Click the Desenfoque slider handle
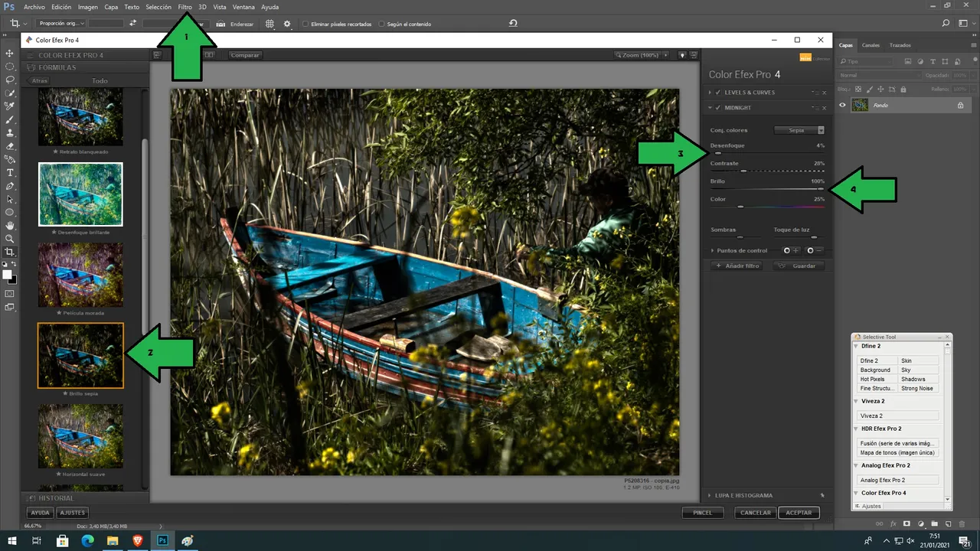Viewport: 980px width, 551px height. 718,153
